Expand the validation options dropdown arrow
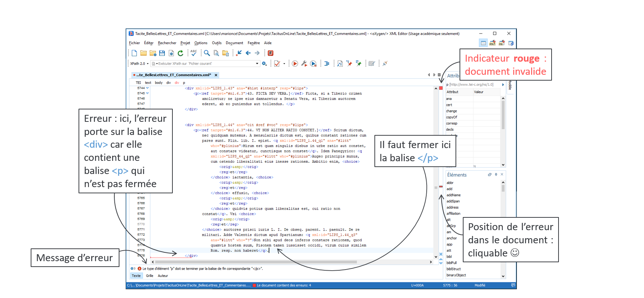Screen dimensions: 644x298 (284, 64)
